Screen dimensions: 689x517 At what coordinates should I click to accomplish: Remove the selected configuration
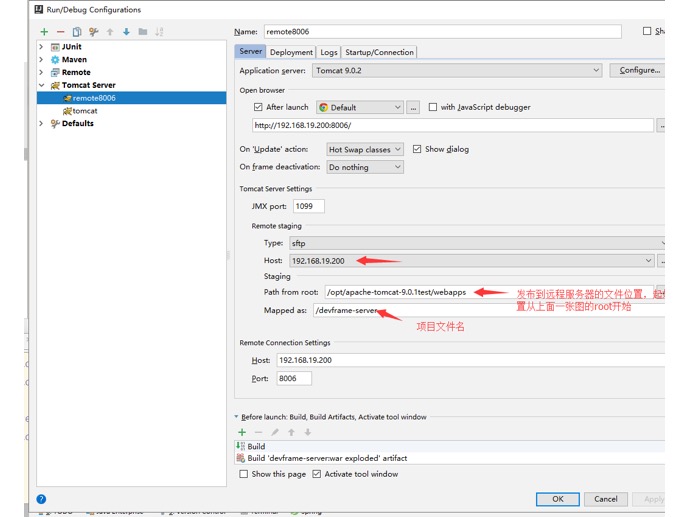tap(61, 32)
